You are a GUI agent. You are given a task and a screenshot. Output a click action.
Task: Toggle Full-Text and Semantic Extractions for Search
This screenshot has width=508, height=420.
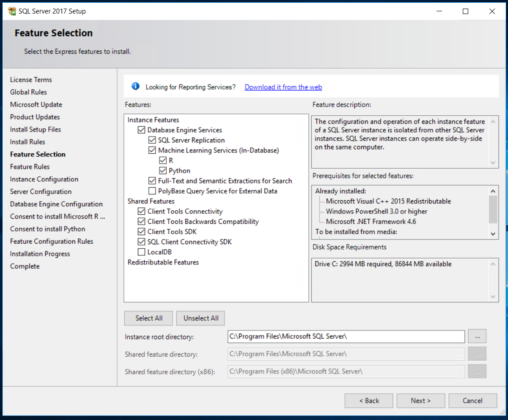152,180
